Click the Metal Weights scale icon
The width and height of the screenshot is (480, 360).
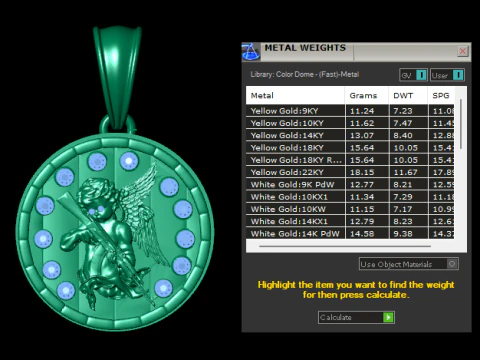pos(251,52)
